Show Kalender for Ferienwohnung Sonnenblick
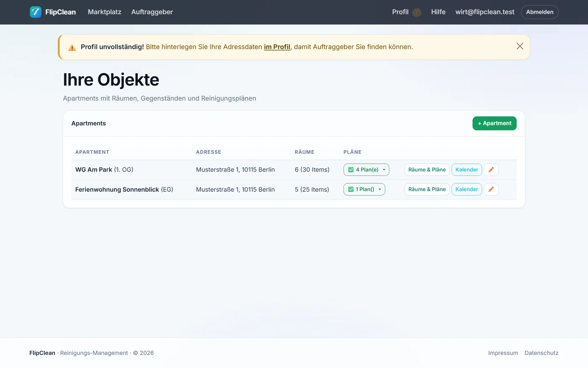 click(x=467, y=189)
